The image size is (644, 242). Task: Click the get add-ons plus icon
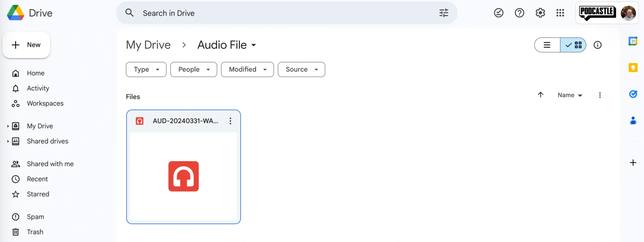[633, 163]
